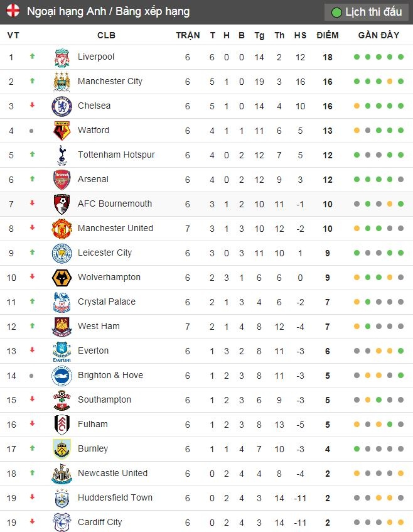Open the Chelsea team crest
413x532 pixels.
(61, 106)
